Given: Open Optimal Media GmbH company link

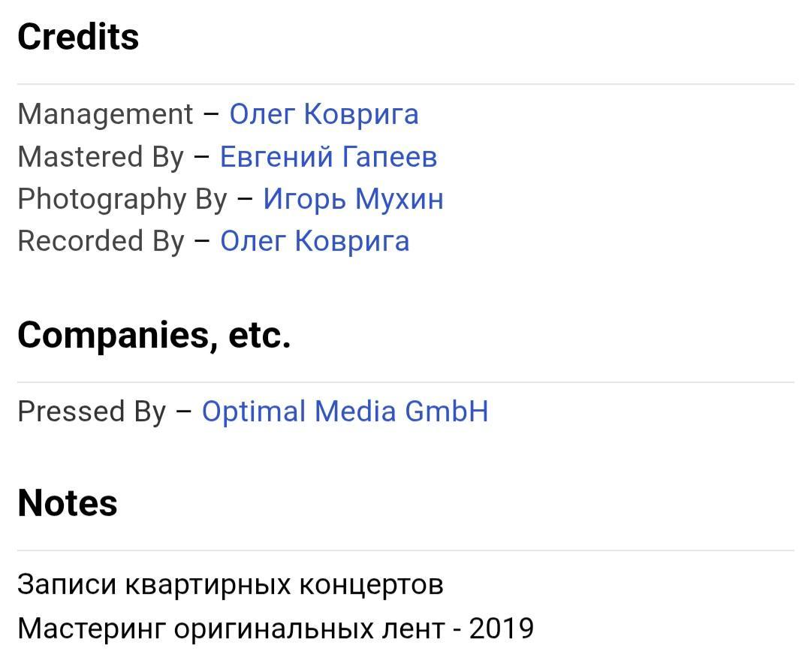Looking at the screenshot, I should tap(345, 411).
